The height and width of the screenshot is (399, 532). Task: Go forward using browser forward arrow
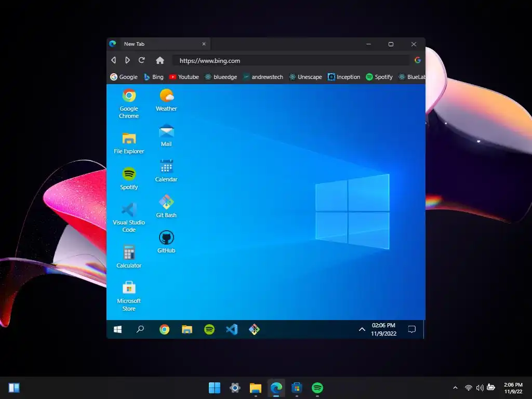point(127,60)
